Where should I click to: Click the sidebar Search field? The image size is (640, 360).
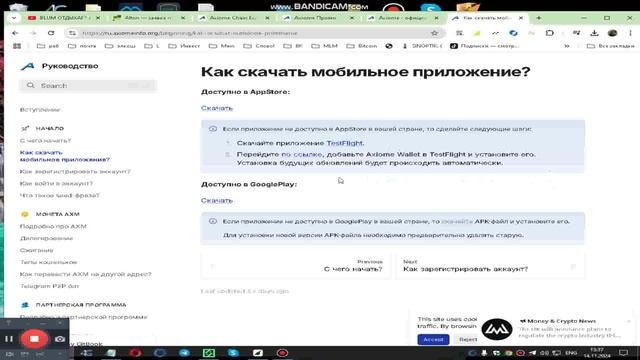[88, 85]
